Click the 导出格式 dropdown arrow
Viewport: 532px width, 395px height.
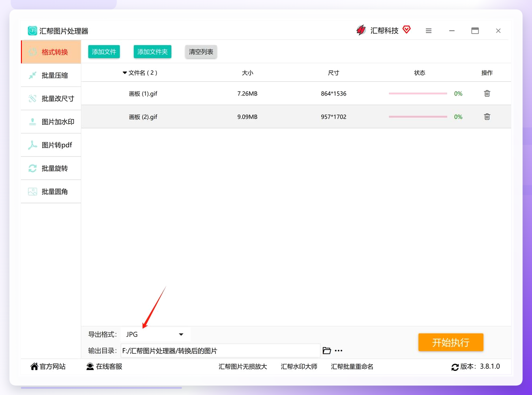[181, 335]
